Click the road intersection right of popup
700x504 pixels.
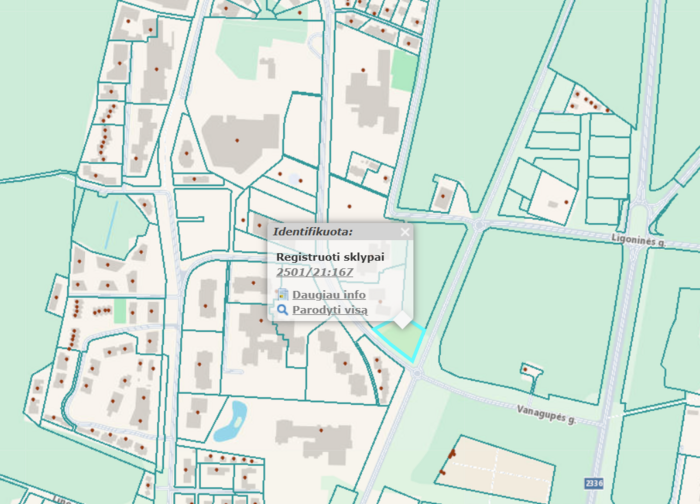tap(475, 226)
